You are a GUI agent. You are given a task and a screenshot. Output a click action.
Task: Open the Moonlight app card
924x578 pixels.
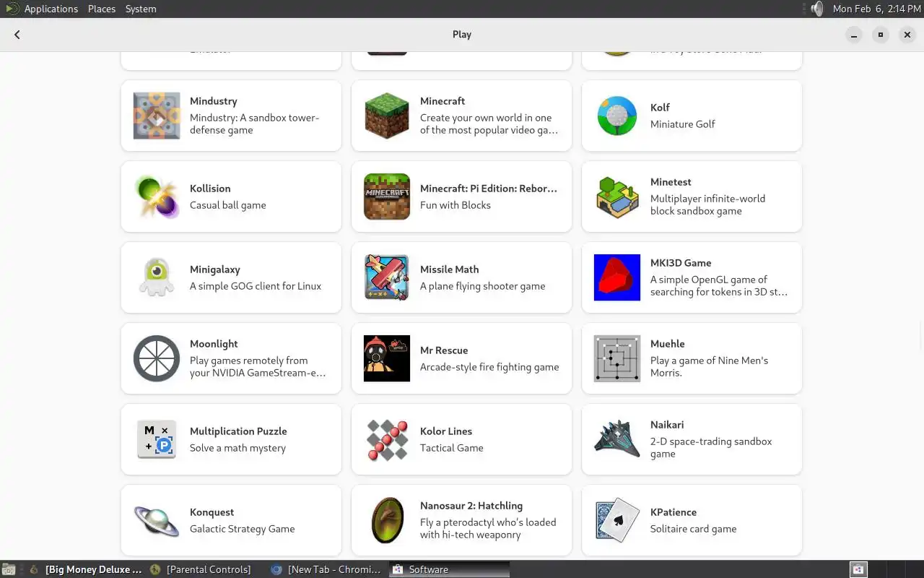231,358
